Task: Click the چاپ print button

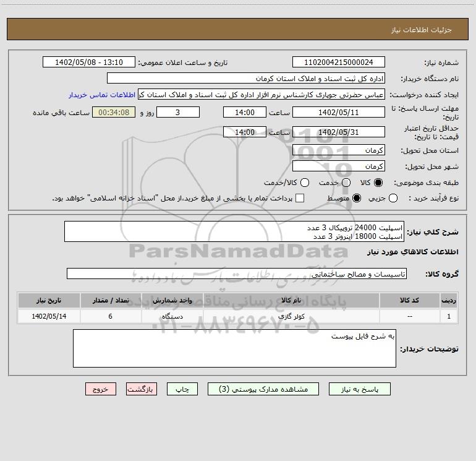Action: click(x=182, y=389)
